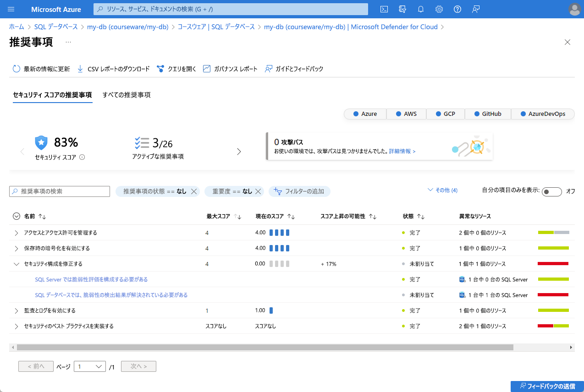Viewport: 584px width, 392px height.
Task: Open the user account avatar
Action: click(574, 9)
